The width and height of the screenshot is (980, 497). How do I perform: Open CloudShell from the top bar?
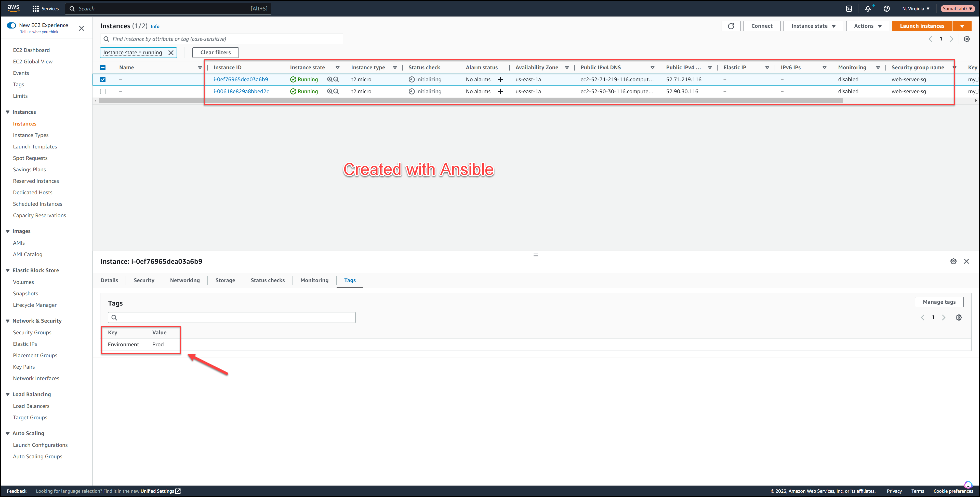pyautogui.click(x=849, y=8)
